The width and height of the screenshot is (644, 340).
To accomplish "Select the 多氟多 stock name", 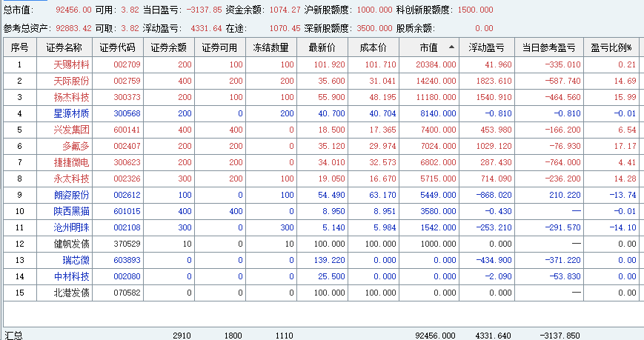I will click(x=76, y=146).
